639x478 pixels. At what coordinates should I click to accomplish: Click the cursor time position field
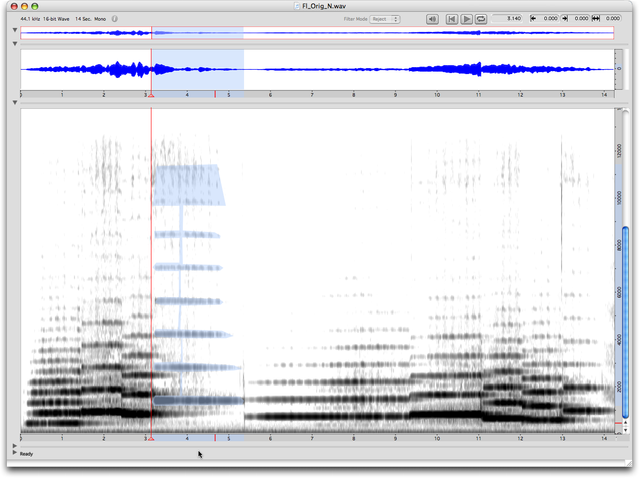[x=510, y=19]
